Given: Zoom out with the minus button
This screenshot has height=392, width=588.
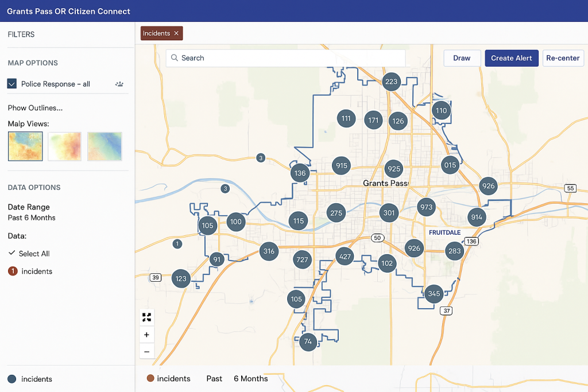Looking at the screenshot, I should coord(146,351).
